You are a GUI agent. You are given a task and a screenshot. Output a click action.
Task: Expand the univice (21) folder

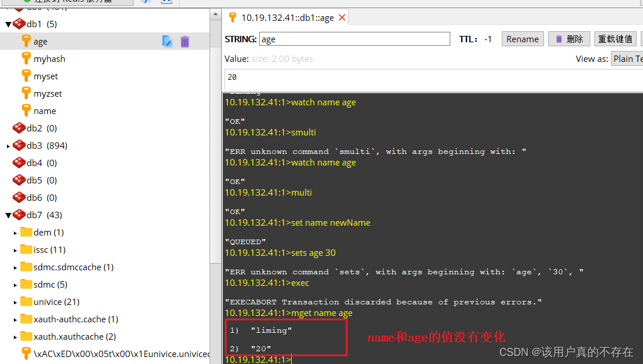pos(15,302)
